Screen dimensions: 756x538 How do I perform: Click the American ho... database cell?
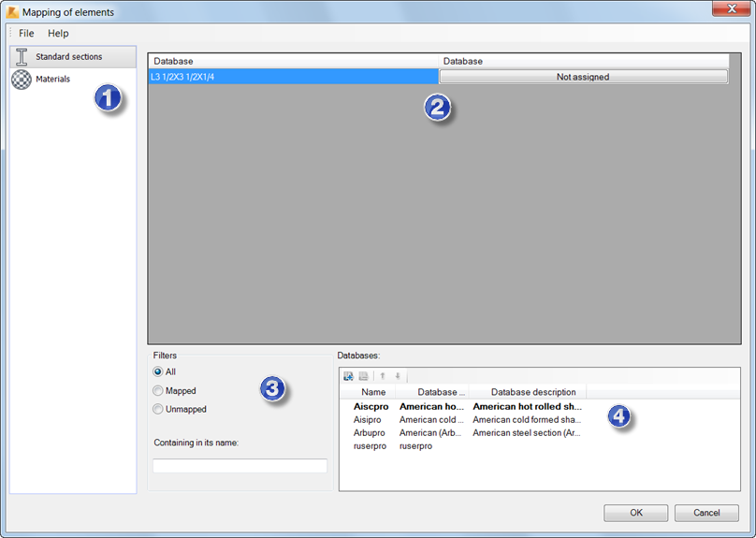(x=431, y=406)
